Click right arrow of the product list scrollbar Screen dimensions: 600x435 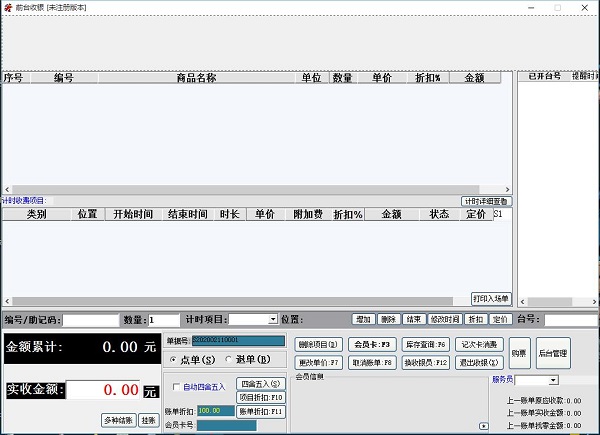point(508,189)
